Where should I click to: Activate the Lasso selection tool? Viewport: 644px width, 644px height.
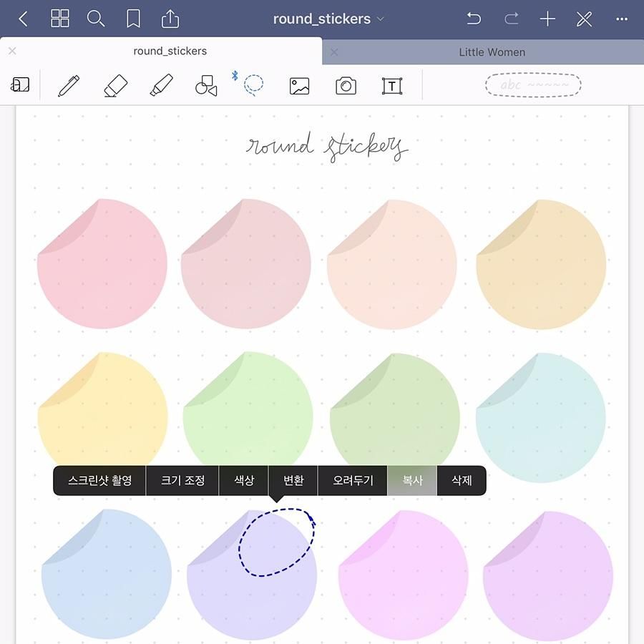(253, 85)
